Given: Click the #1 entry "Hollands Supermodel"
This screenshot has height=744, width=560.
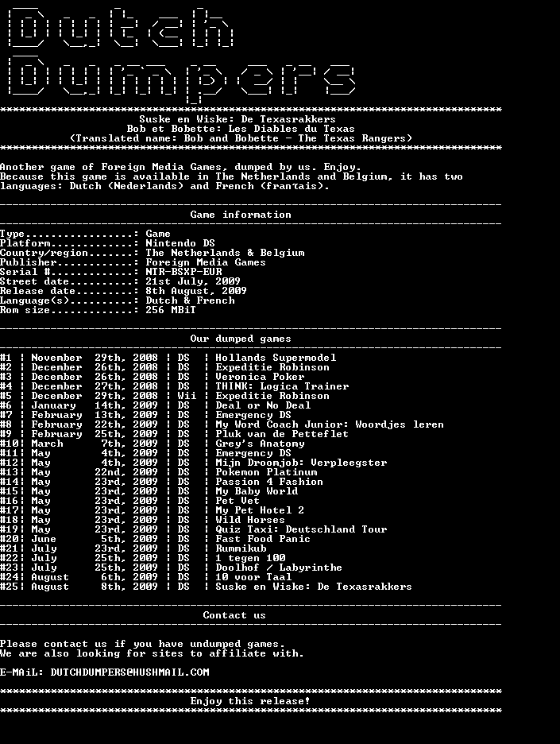Looking at the screenshot, I should (x=276, y=357).
